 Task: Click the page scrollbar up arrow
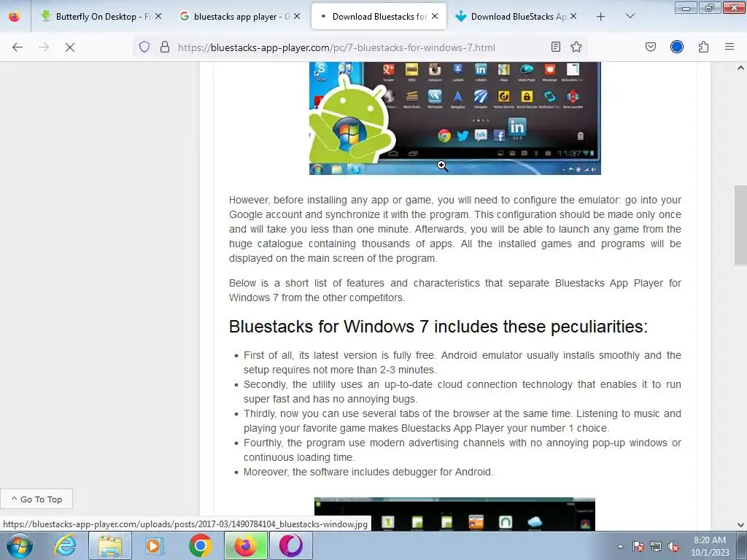741,68
